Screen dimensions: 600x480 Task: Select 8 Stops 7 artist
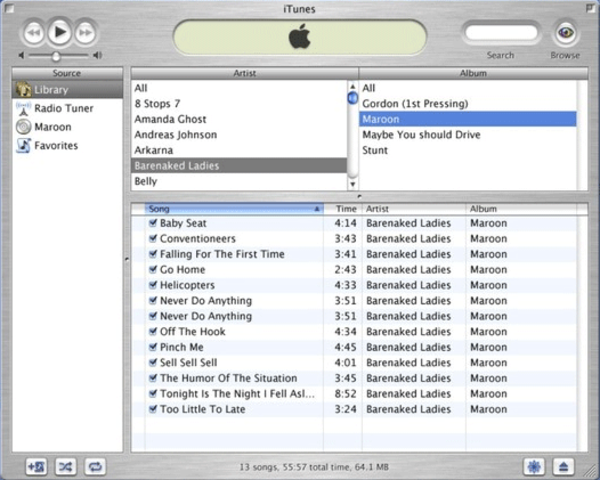pyautogui.click(x=239, y=104)
